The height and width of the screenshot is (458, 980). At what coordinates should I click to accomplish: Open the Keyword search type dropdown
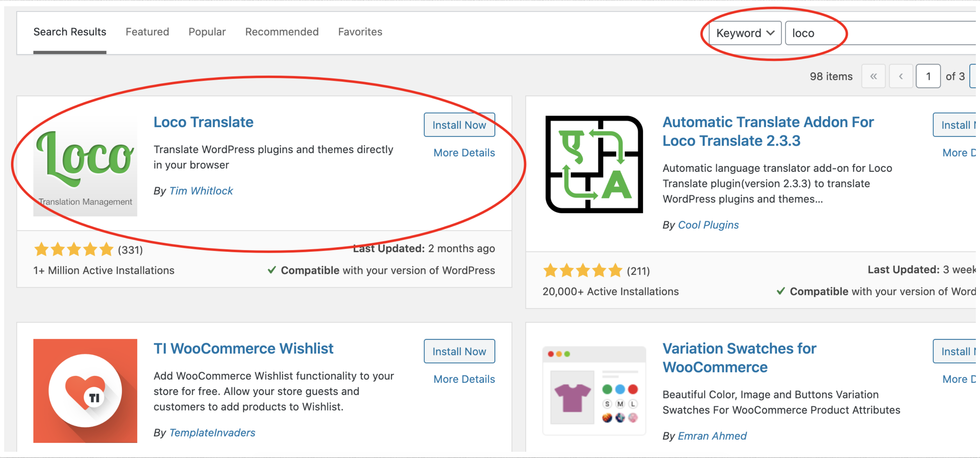click(x=745, y=33)
